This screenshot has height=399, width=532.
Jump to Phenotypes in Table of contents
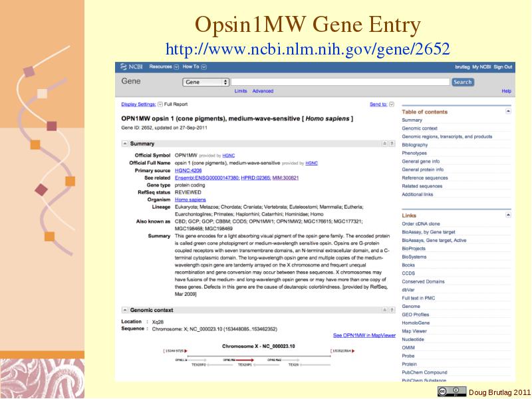[414, 153]
